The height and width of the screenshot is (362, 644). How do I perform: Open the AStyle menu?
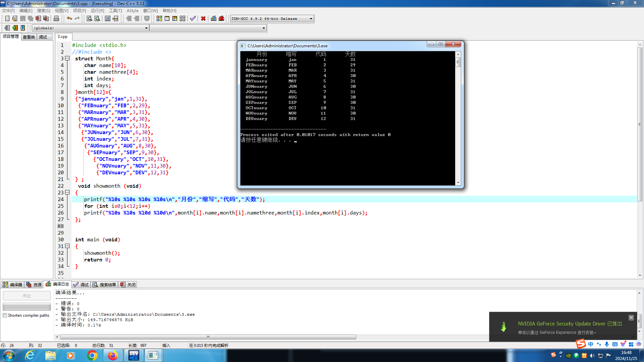(x=132, y=11)
